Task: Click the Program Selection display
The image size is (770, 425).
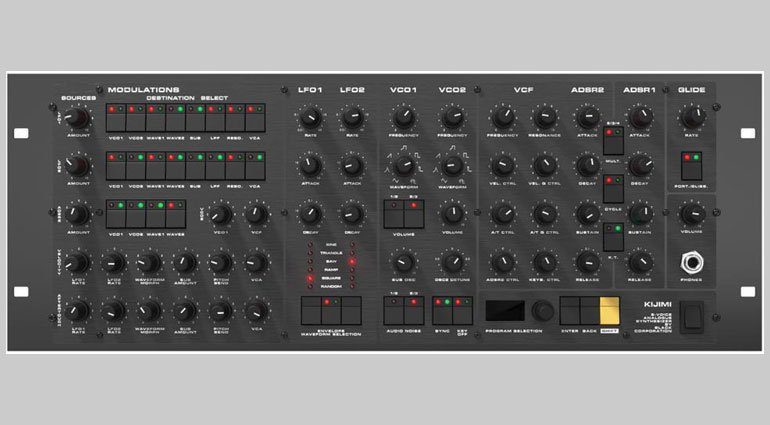Action: (x=504, y=310)
